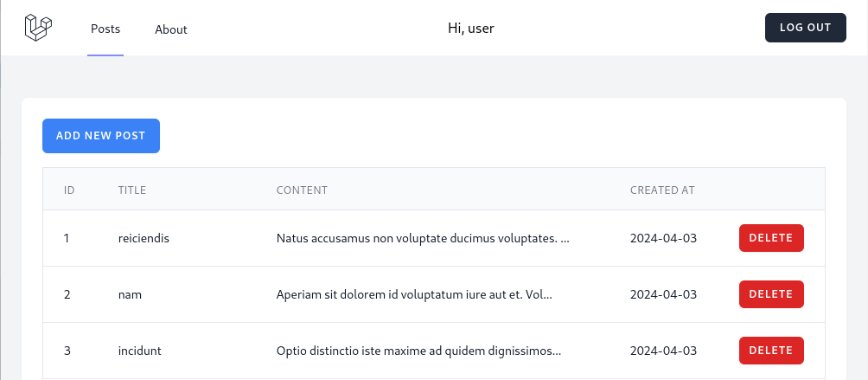Select the nam title cell
Screen dimensions: 868x380
(130, 294)
